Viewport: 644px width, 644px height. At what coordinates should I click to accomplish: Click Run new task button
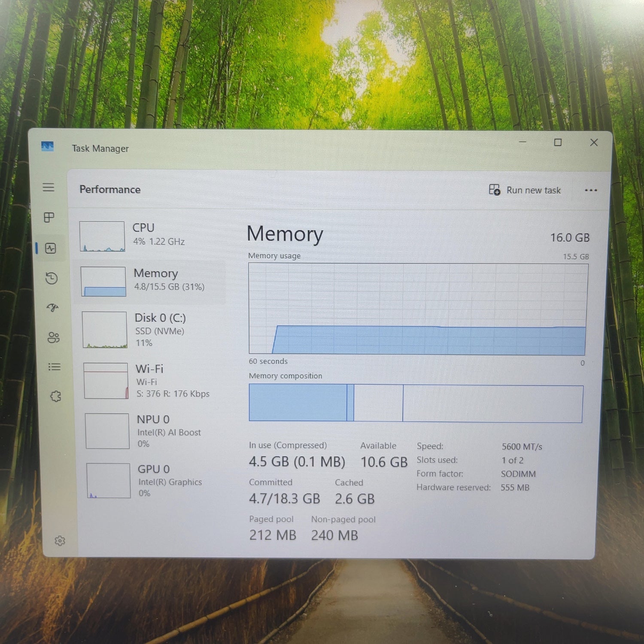(525, 190)
